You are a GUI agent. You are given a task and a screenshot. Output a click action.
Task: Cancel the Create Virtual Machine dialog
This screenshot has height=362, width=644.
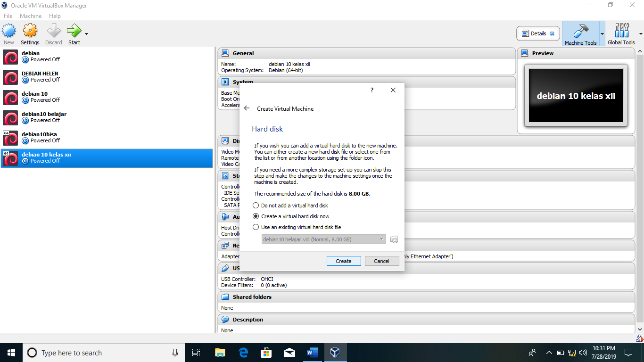pos(382,261)
